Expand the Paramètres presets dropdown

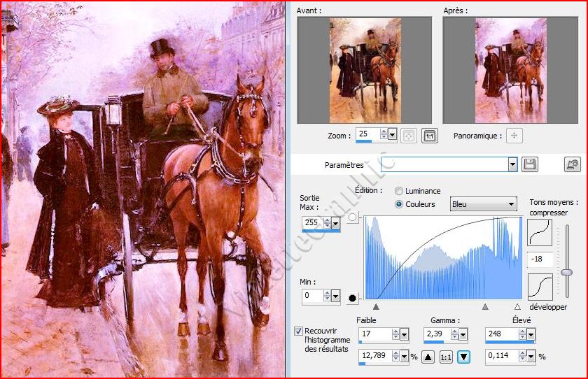[512, 165]
